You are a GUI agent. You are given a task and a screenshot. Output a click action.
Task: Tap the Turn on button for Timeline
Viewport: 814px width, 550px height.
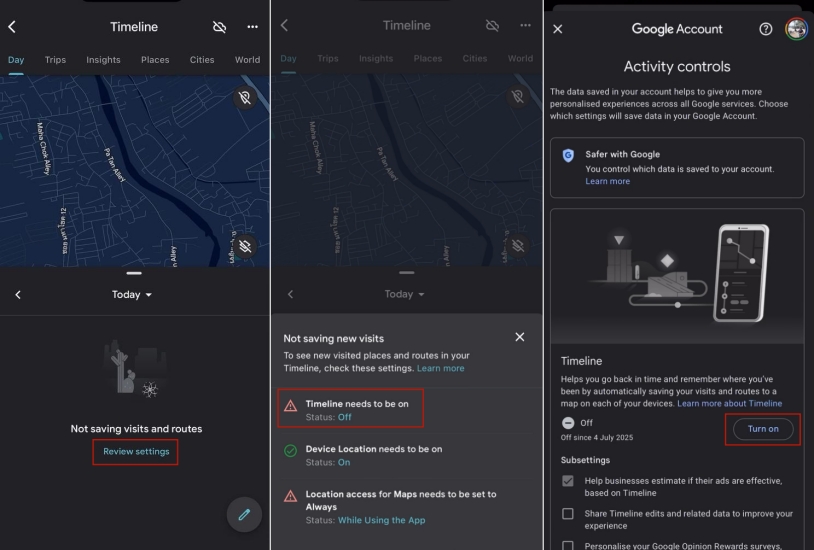point(763,429)
